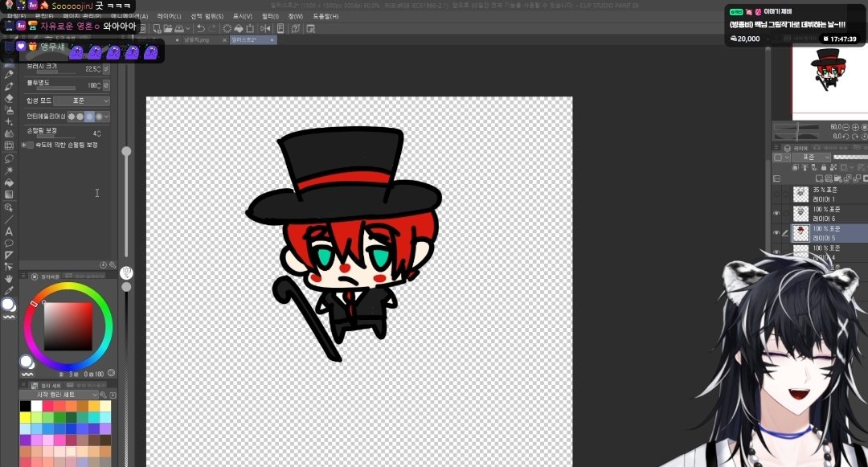Expand the anti-aliasing options arrow
Image resolution: width=868 pixels, height=467 pixels.
pyautogui.click(x=106, y=117)
